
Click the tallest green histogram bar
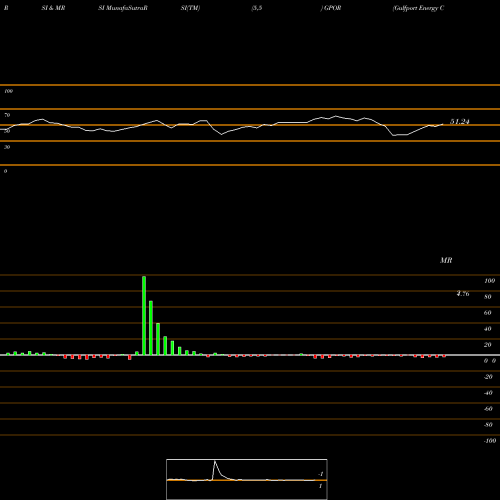tap(144, 315)
